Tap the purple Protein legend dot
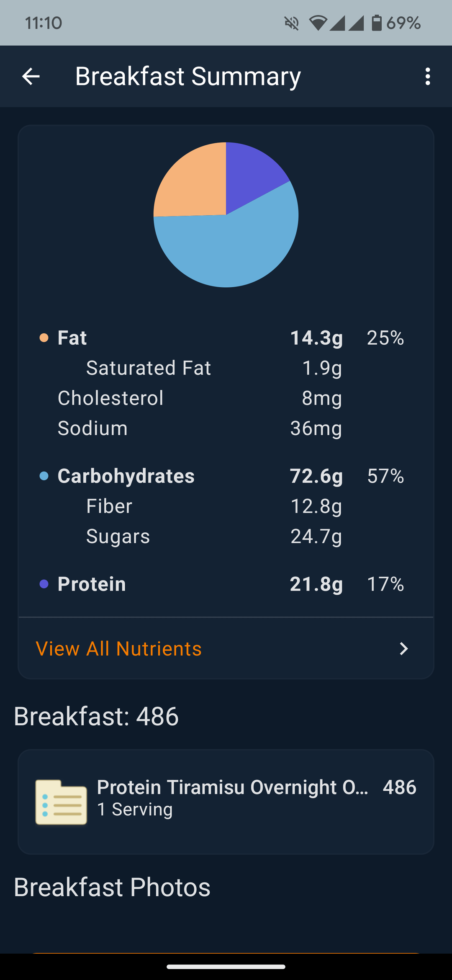452x980 pixels. [44, 584]
